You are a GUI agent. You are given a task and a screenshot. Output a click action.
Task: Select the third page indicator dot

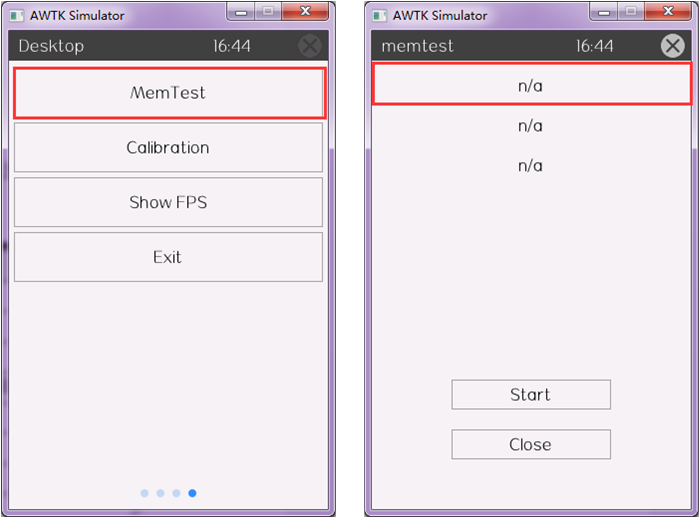[x=176, y=493]
